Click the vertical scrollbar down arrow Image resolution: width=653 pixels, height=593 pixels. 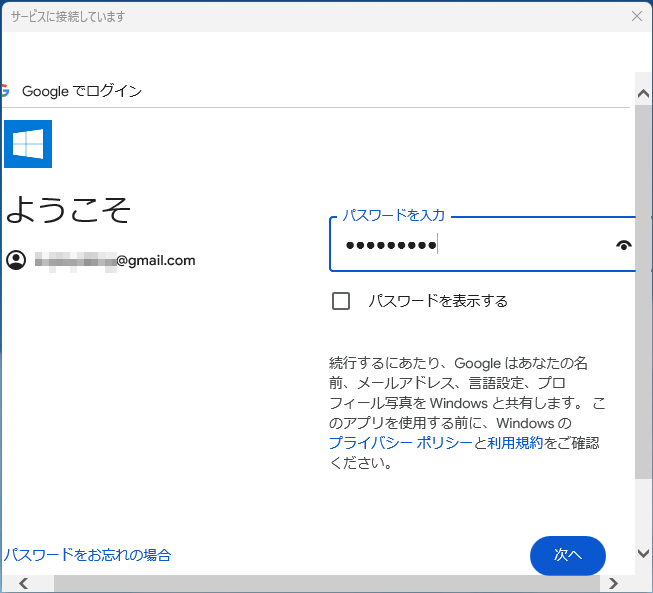[x=643, y=553]
